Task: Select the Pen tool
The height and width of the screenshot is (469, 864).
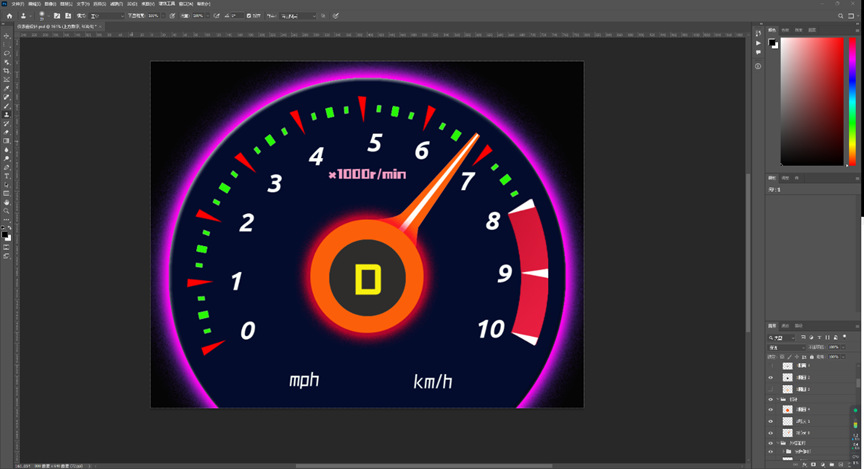Action: click(7, 167)
